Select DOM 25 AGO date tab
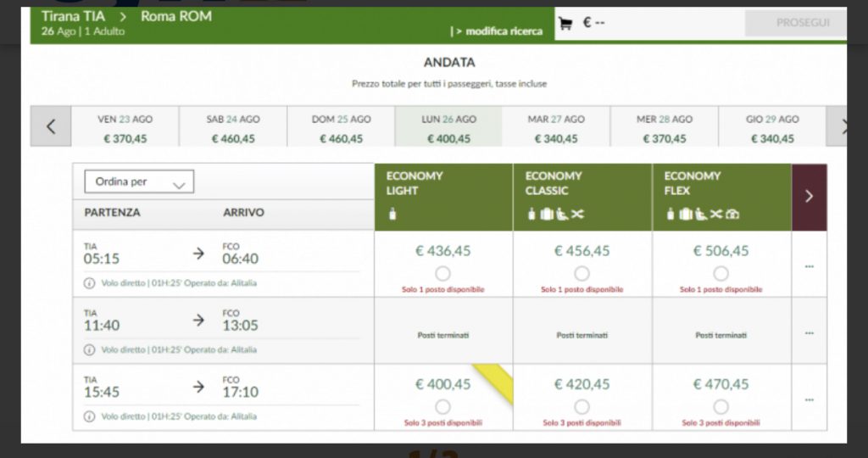 point(341,128)
